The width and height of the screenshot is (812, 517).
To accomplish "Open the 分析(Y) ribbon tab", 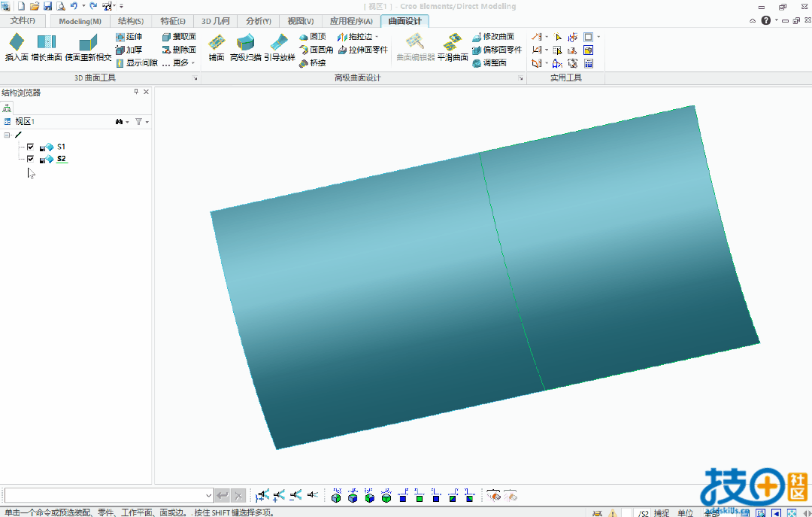I will (x=259, y=21).
